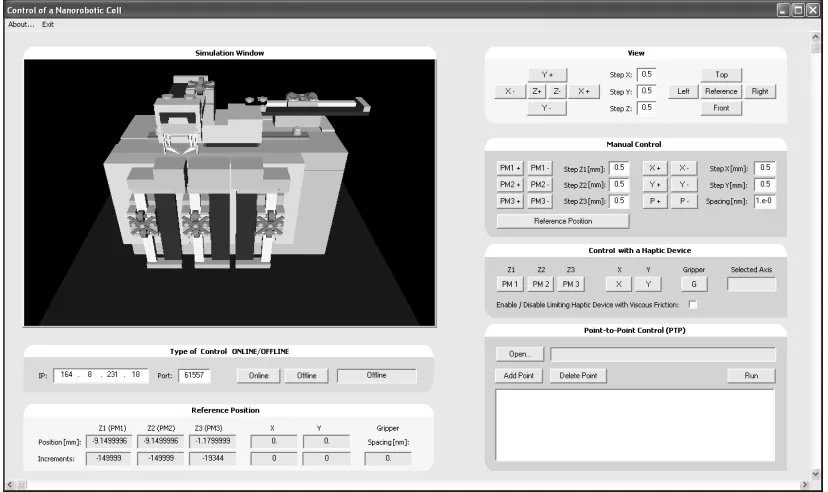Click the Z+ view button

(537, 91)
